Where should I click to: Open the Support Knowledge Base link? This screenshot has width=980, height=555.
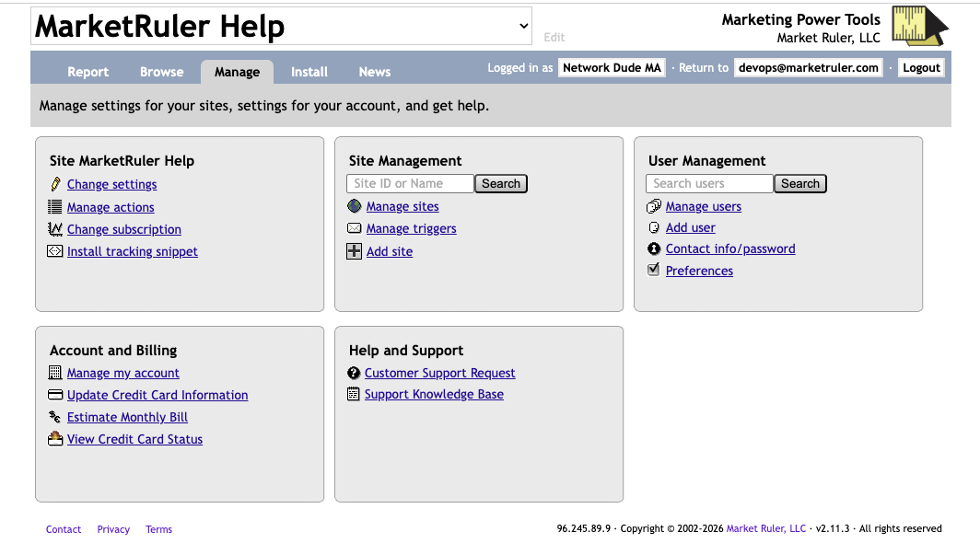(434, 394)
